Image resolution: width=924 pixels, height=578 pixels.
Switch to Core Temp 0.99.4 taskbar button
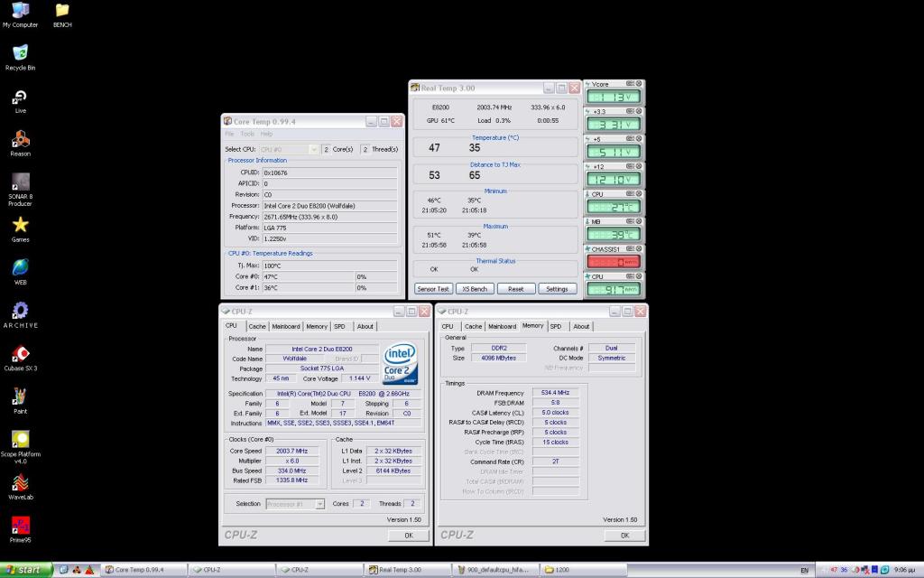(x=143, y=570)
